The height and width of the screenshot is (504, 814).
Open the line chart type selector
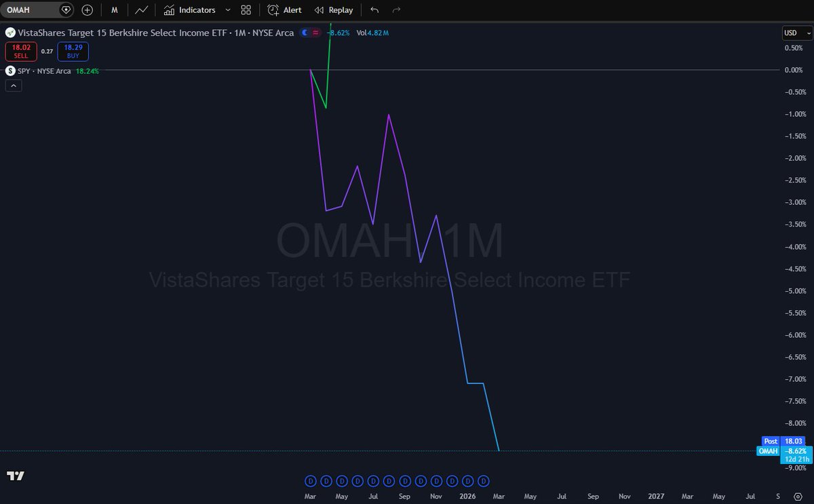pyautogui.click(x=141, y=10)
